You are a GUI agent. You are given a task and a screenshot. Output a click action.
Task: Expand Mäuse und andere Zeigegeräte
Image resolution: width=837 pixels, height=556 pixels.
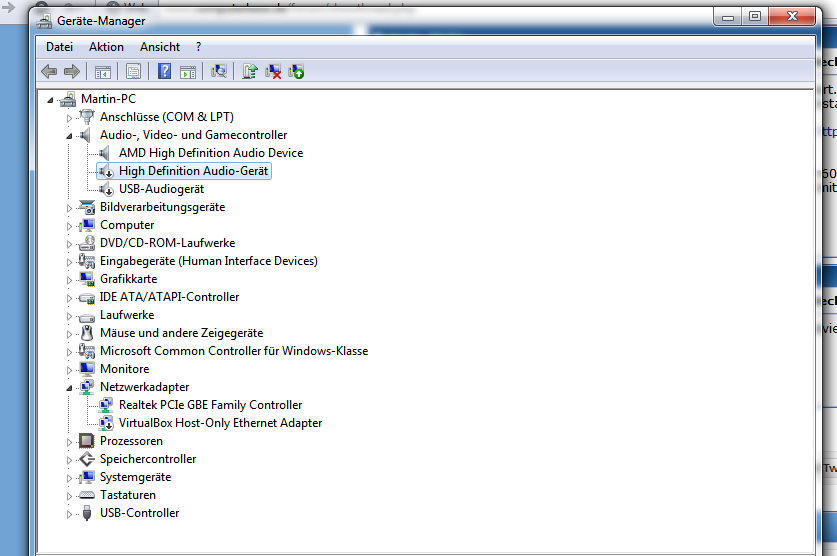click(69, 334)
